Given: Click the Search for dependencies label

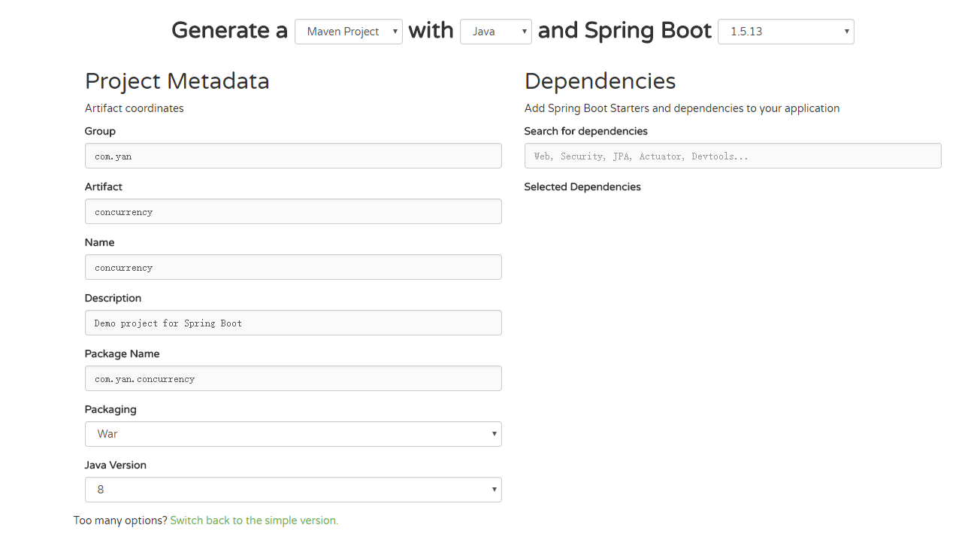Looking at the screenshot, I should coord(586,131).
